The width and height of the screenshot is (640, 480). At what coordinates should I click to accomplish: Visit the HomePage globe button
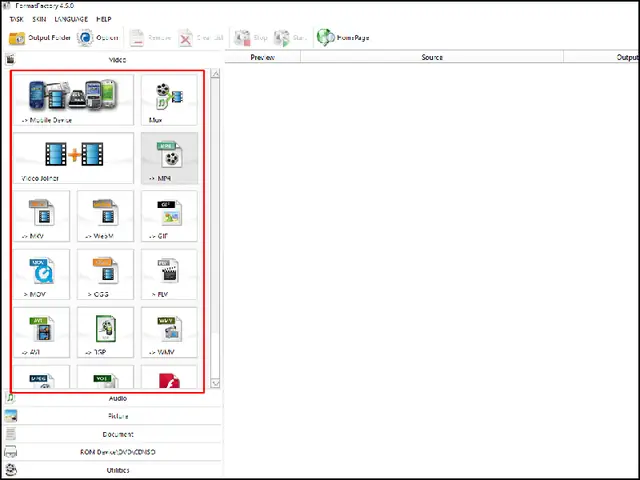343,38
